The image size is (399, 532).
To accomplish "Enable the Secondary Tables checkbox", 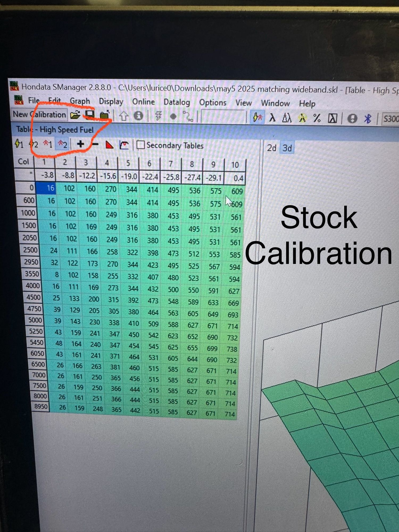I will click(x=140, y=145).
